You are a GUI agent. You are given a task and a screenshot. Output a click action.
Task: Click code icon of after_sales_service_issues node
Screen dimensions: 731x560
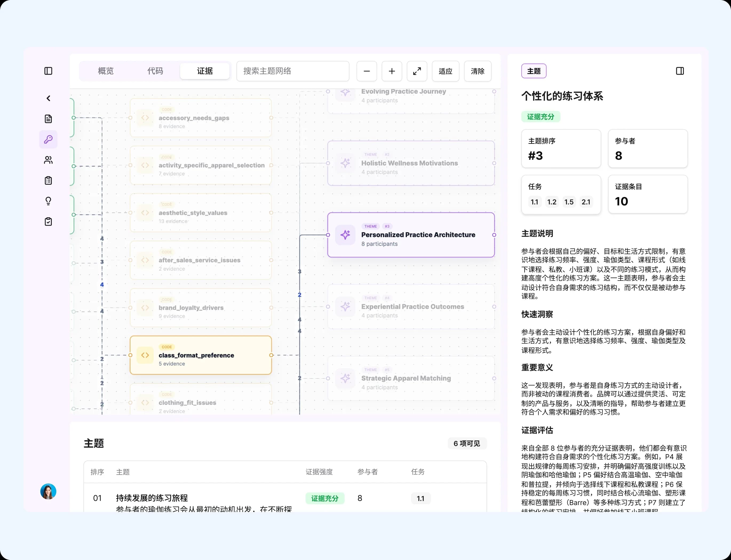[145, 260]
